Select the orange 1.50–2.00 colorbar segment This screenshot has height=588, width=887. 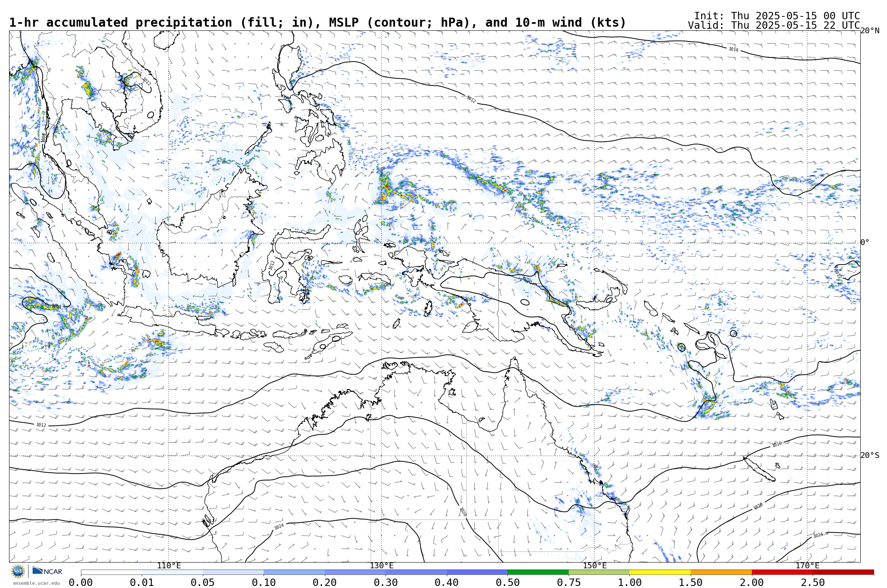(x=721, y=572)
